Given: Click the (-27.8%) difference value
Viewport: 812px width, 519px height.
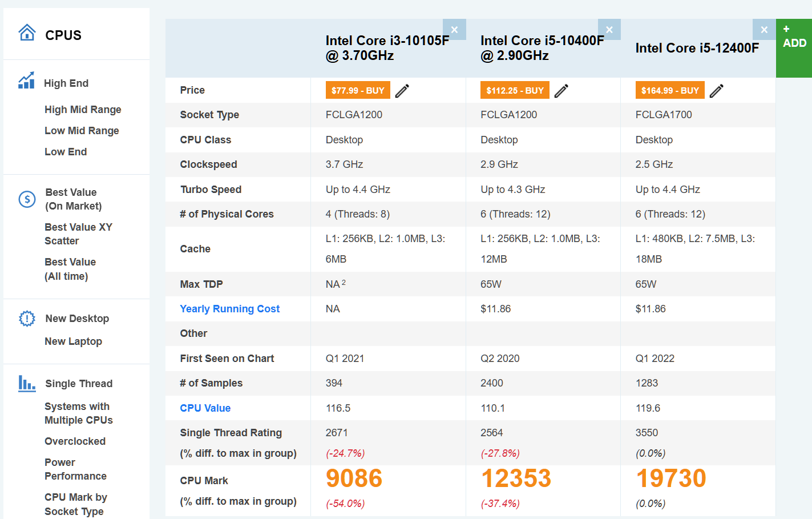Looking at the screenshot, I should pos(500,453).
